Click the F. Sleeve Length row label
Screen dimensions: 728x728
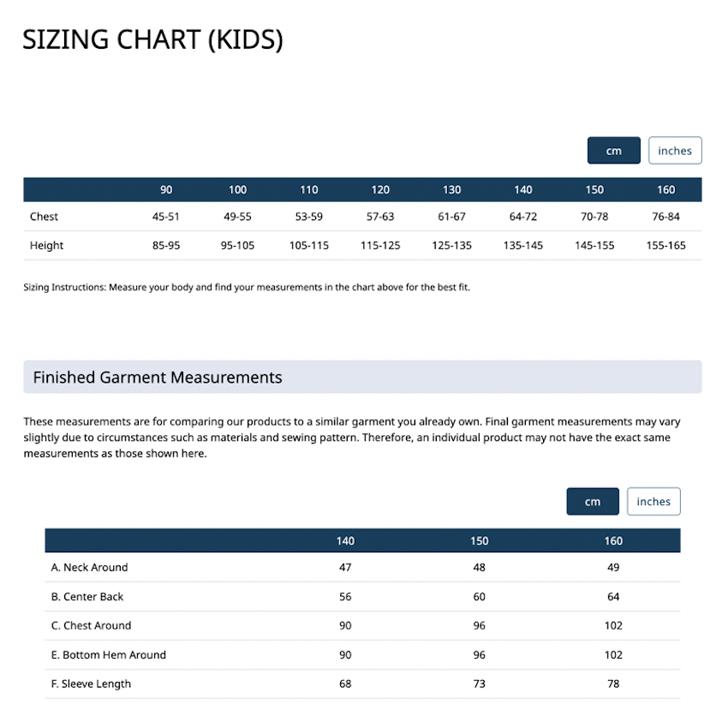(x=91, y=684)
